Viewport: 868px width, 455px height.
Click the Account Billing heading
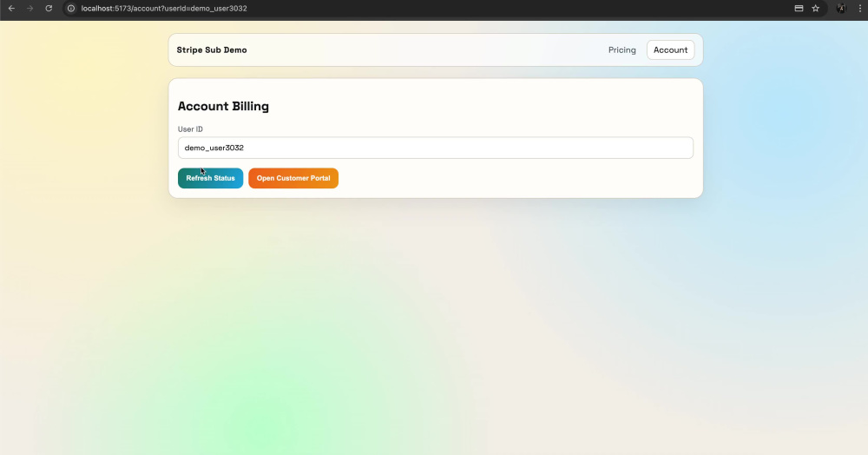point(223,106)
